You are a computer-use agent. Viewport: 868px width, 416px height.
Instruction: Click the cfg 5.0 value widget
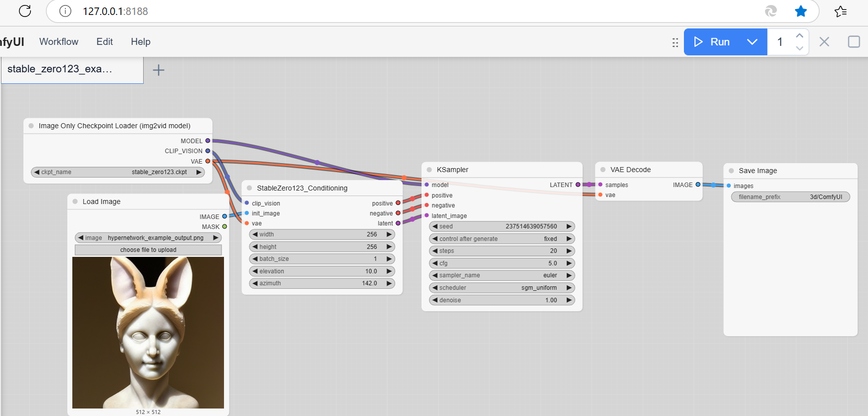coord(502,263)
